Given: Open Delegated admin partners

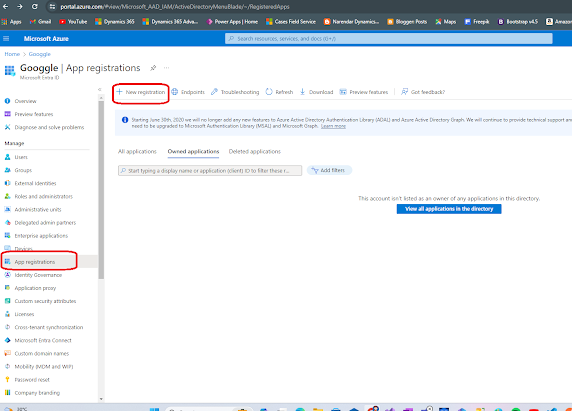Looking at the screenshot, I should (x=45, y=223).
